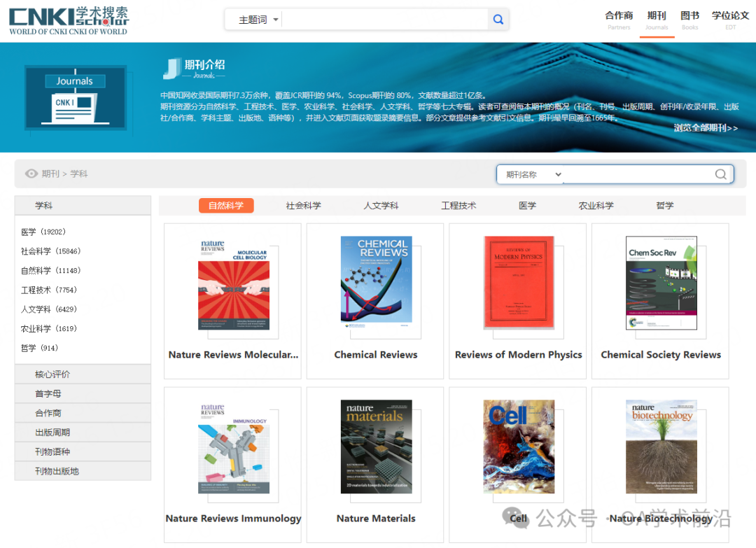Open the 期刊名称 filter dropdown

(533, 174)
